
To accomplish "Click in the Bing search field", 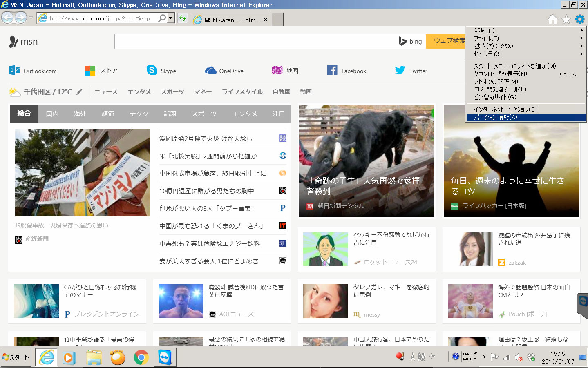I will pyautogui.click(x=253, y=41).
